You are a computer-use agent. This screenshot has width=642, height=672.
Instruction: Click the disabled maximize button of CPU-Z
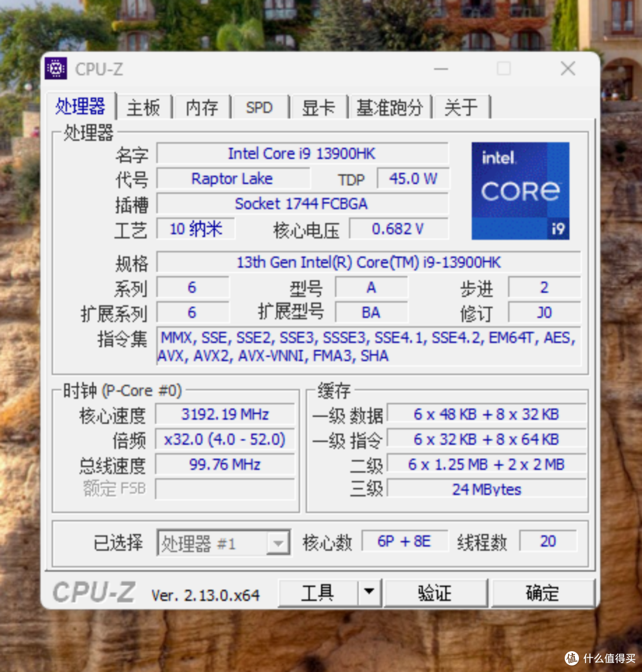[504, 68]
